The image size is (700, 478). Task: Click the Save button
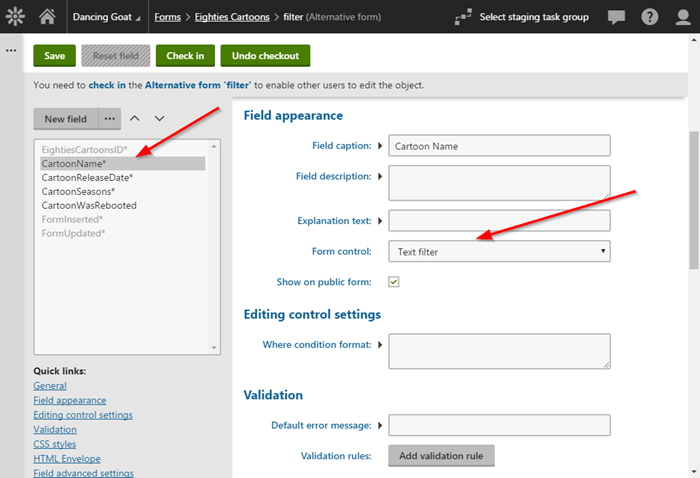[54, 56]
